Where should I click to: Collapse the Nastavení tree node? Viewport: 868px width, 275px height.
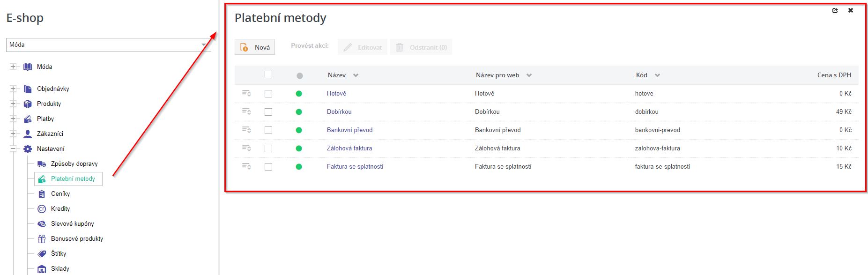click(x=13, y=149)
